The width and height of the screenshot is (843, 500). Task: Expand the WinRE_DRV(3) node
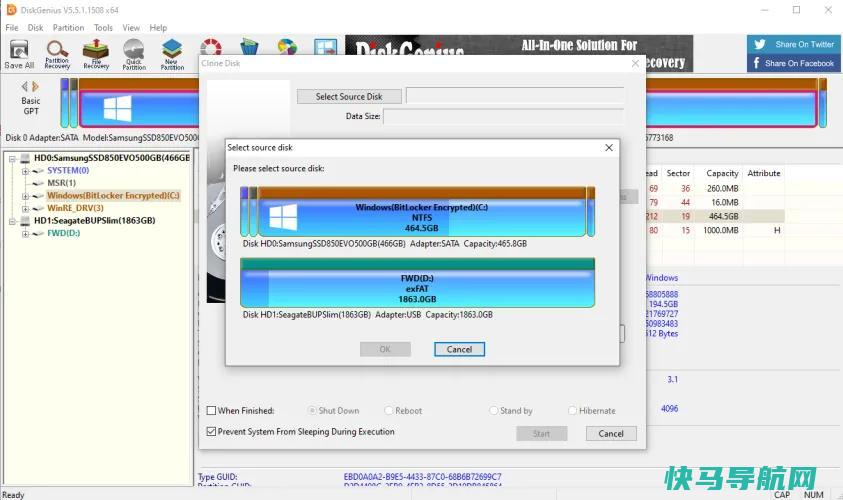point(25,209)
